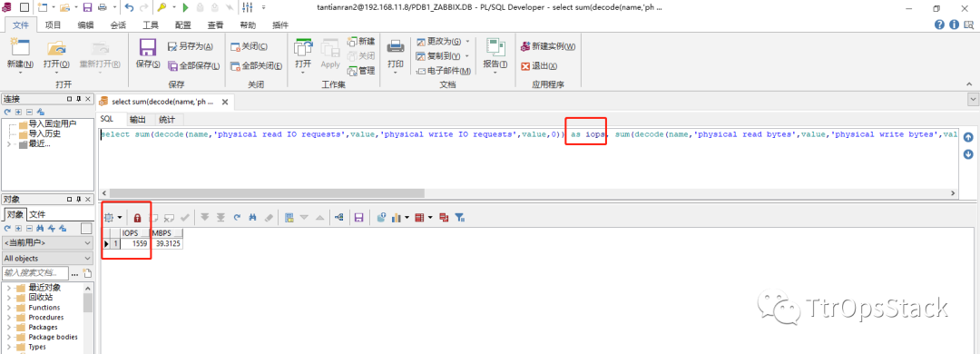This screenshot has width=980, height=354.
Task: Open the 工具 ribbon tab
Action: (x=151, y=25)
